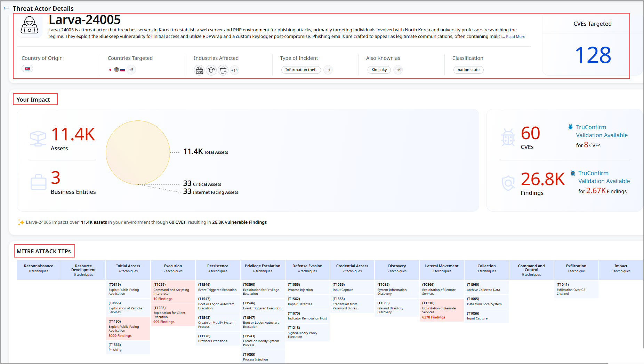The height and width of the screenshot is (364, 644).
Task: Click the retail shopping bag industry icon
Action: [x=223, y=70]
